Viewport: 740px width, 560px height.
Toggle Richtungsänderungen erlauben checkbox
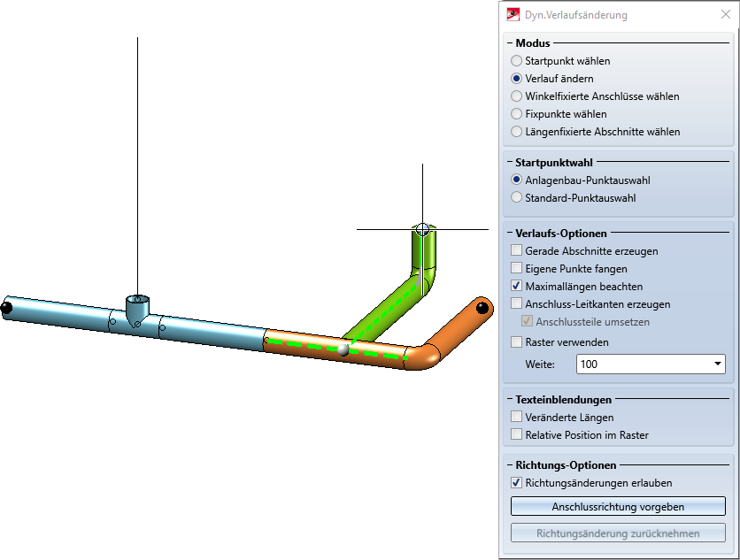click(x=516, y=483)
